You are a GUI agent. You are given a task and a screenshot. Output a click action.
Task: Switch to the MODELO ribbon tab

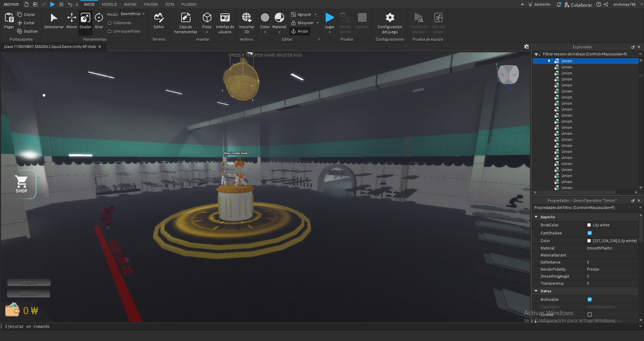[x=109, y=4]
